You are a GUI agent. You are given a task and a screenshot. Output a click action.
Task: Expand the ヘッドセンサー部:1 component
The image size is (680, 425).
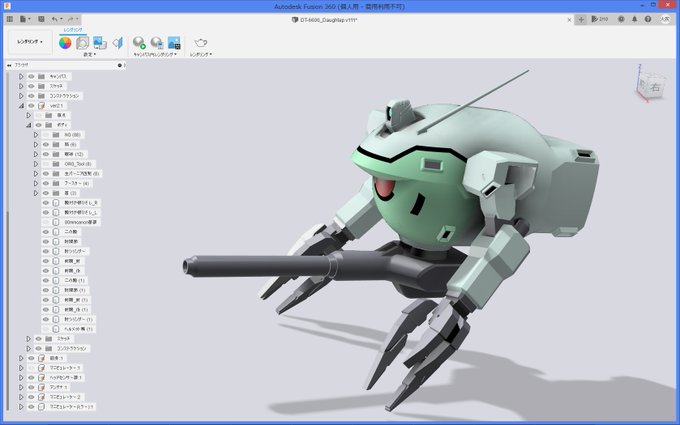21,377
